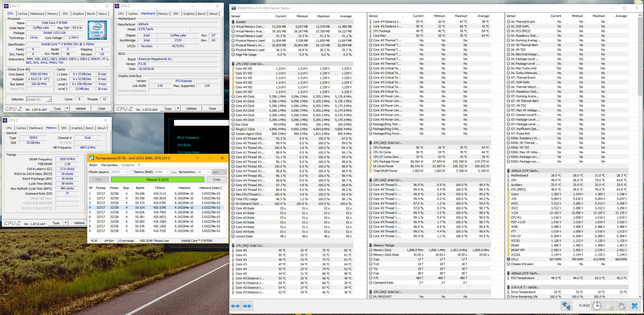Click the blue X close sensors icon
Screen dimensions: 644x315
coord(635,306)
